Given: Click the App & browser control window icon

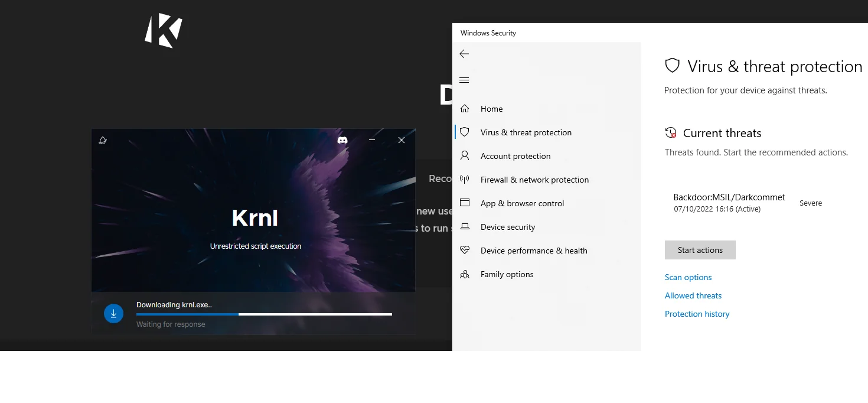Looking at the screenshot, I should tap(465, 203).
